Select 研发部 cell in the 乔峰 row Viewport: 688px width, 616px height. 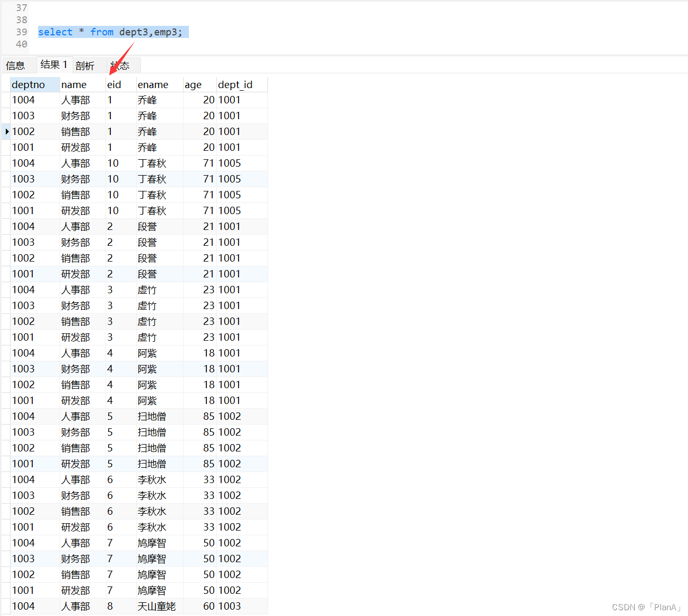click(82, 147)
